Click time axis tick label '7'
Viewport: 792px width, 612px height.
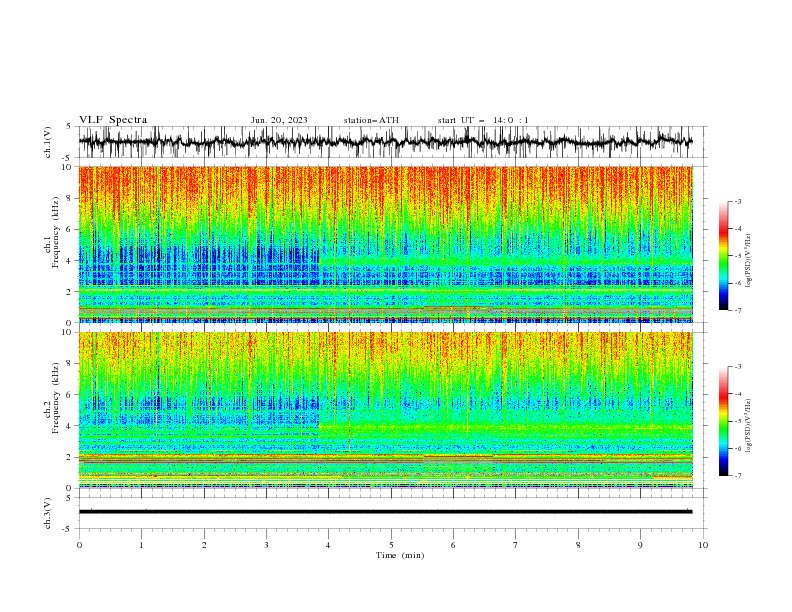tap(516, 545)
